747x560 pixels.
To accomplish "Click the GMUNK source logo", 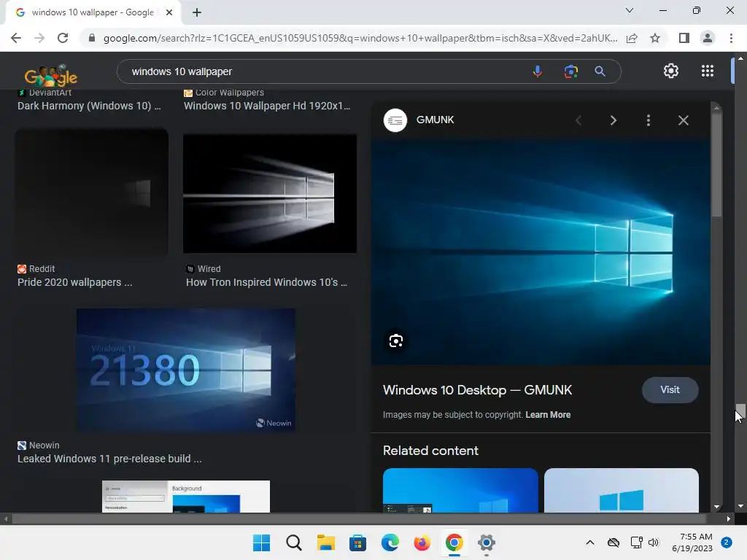I will pos(395,120).
